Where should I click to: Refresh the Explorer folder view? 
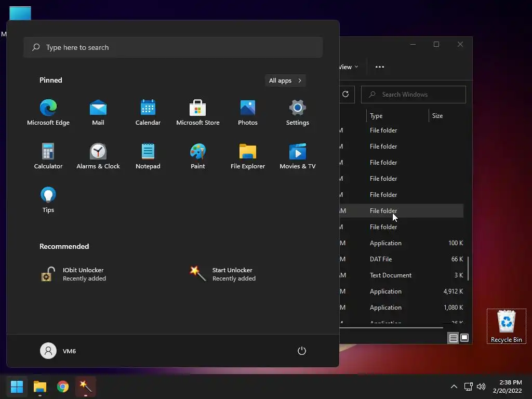point(345,95)
